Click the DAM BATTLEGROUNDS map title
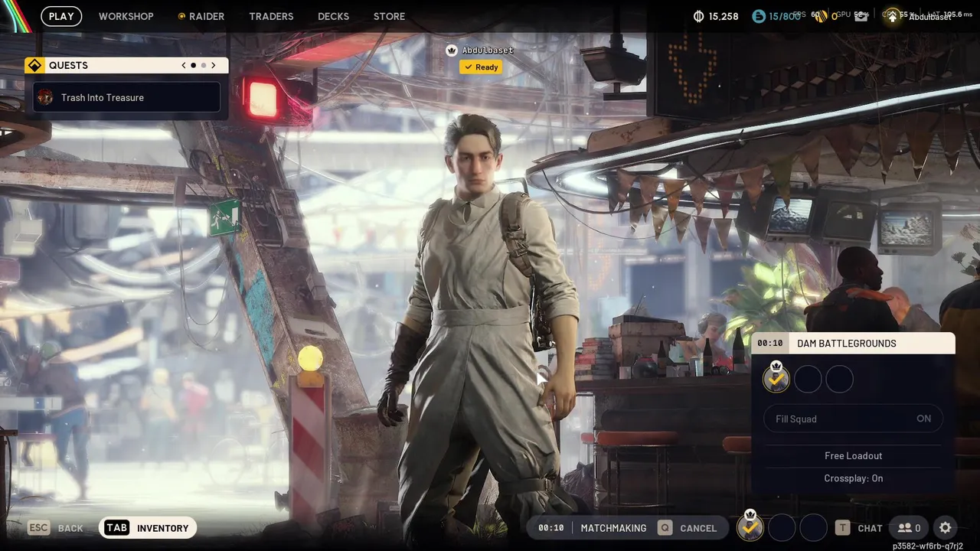The width and height of the screenshot is (980, 551). [847, 344]
